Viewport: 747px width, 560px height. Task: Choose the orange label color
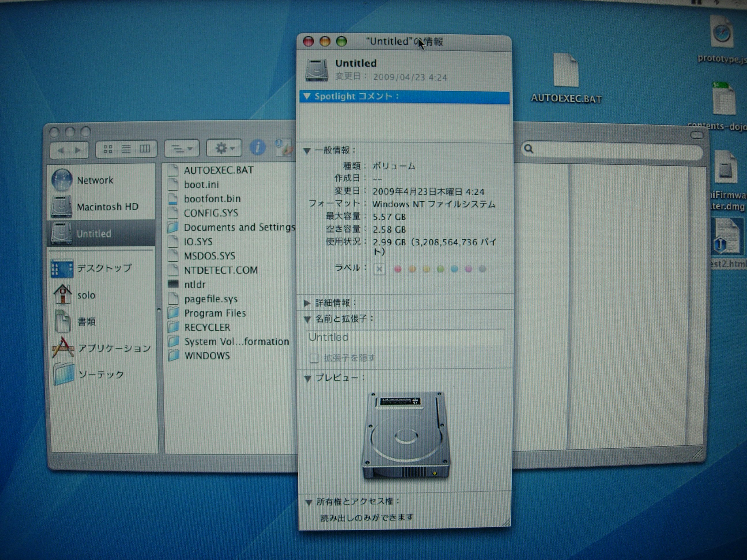tap(412, 269)
